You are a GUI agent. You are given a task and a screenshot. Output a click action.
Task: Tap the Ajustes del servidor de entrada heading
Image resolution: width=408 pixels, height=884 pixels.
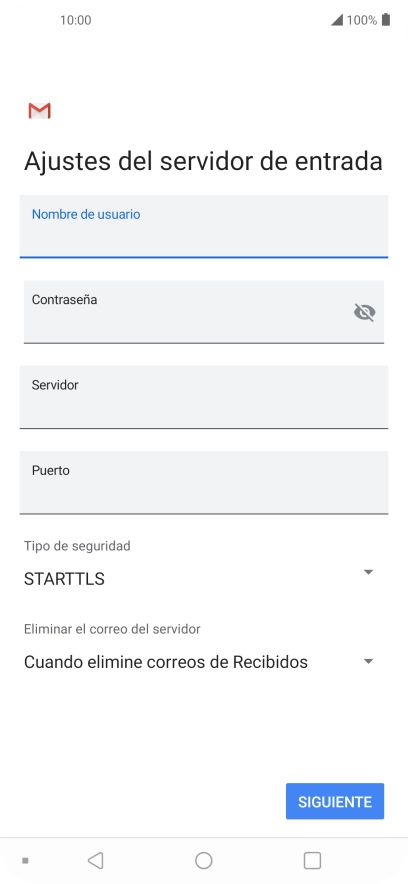coord(203,161)
